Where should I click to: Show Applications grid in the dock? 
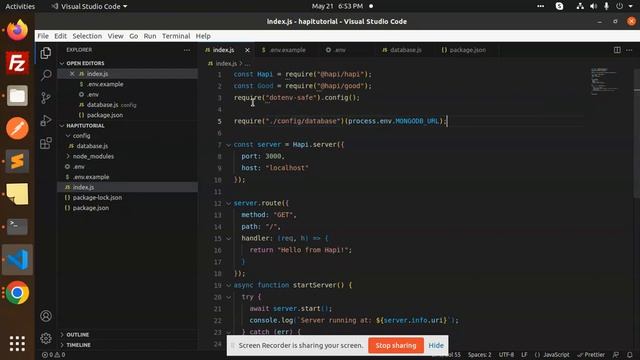tap(17, 343)
